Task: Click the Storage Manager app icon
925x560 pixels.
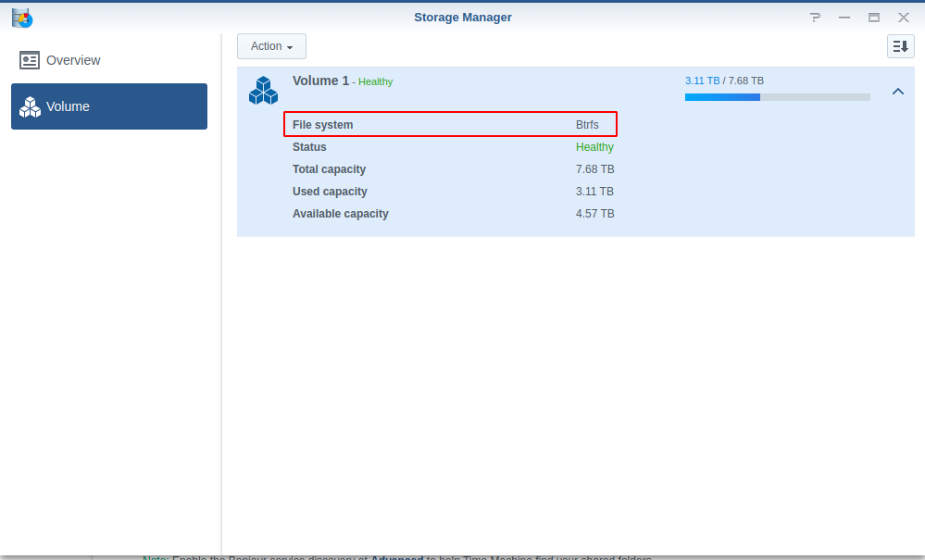Action: pyautogui.click(x=22, y=18)
